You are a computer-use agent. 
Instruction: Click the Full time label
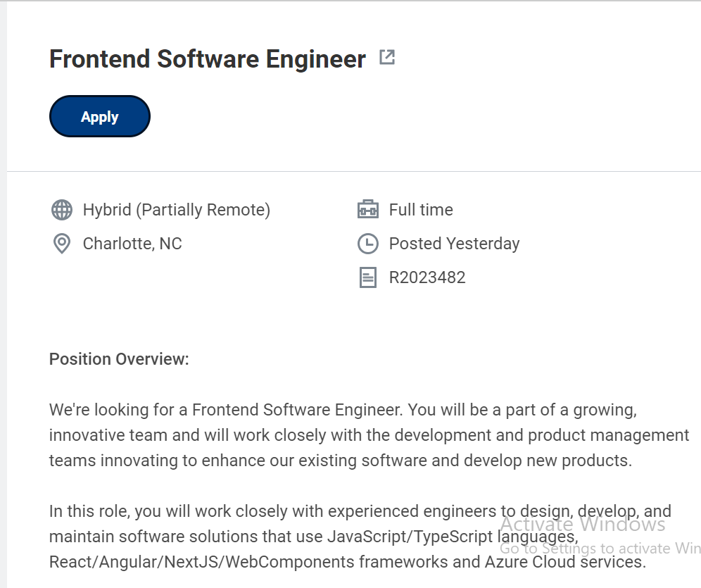click(x=421, y=210)
